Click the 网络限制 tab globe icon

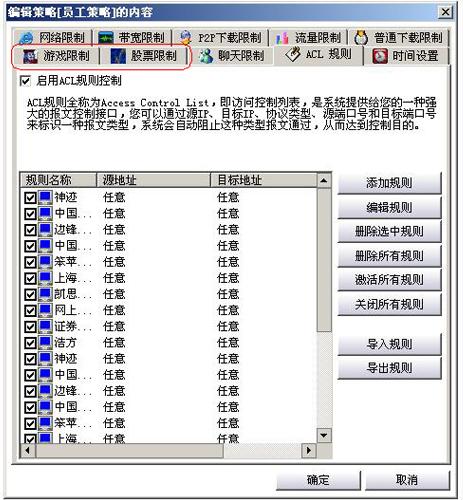pyautogui.click(x=26, y=38)
